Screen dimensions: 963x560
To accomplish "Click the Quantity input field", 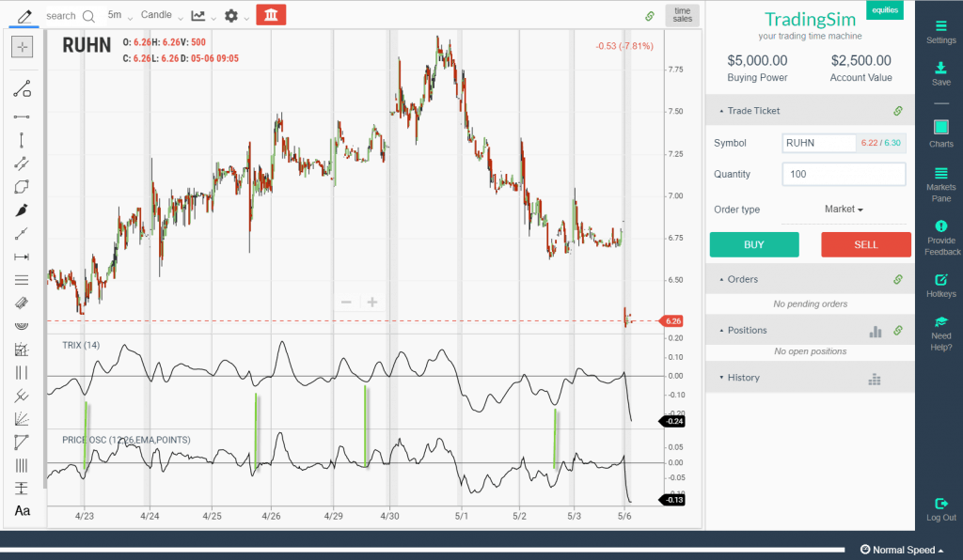I will click(x=844, y=174).
